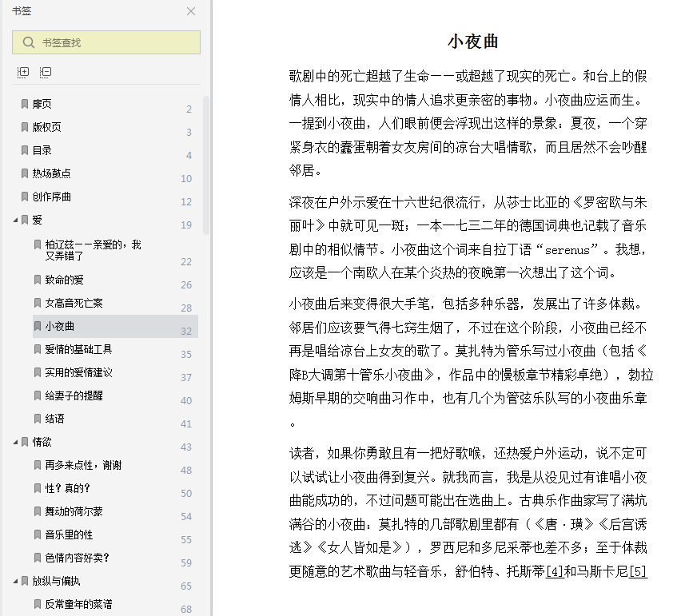Click the bookmark icon beside 实用的爱情建议

[38, 372]
